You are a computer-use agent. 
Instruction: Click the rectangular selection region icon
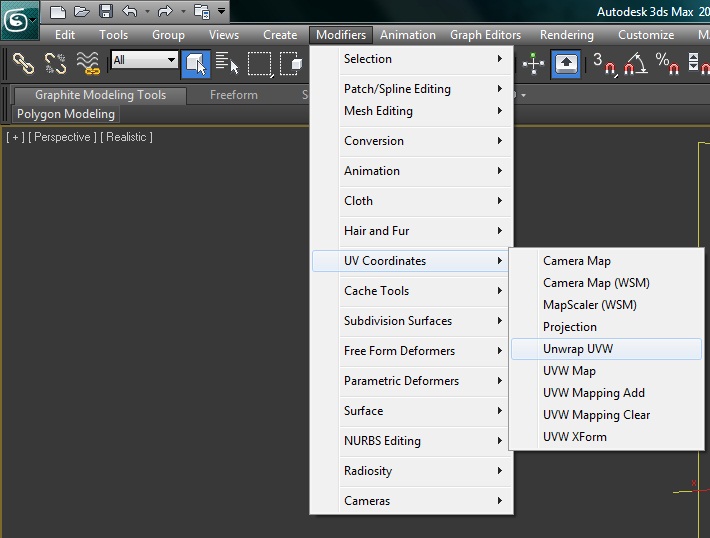pyautogui.click(x=259, y=63)
